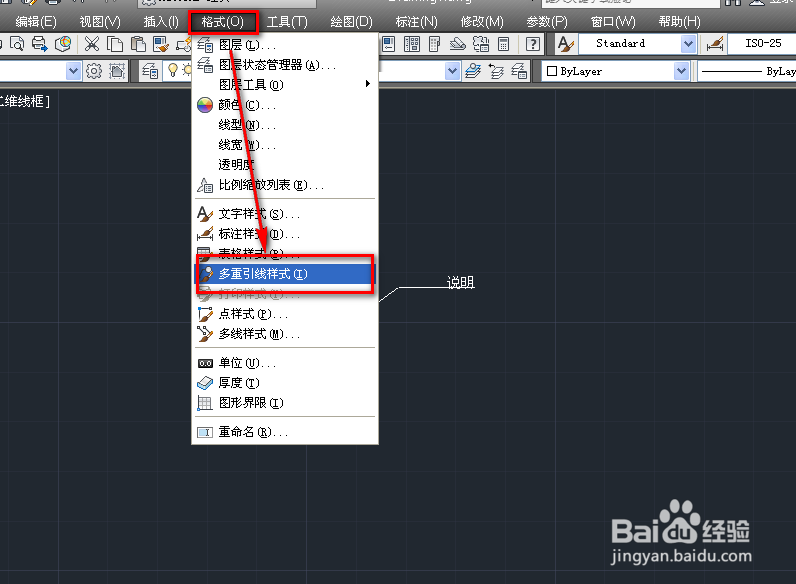Open the 标注(N) menu
The width and height of the screenshot is (796, 584).
(x=416, y=22)
